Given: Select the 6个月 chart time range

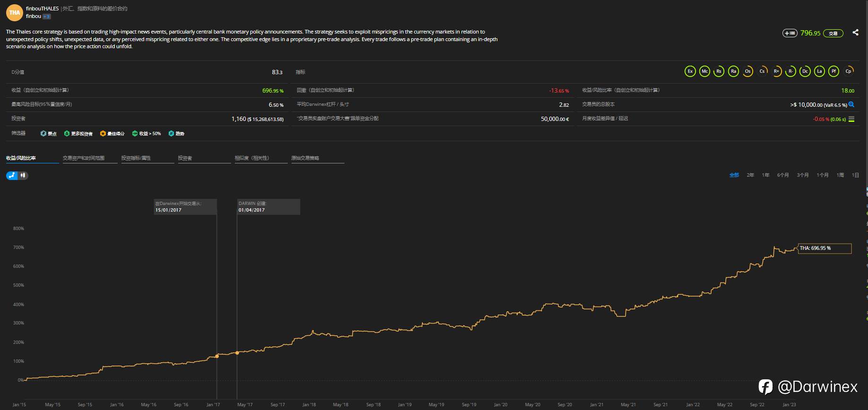Looking at the screenshot, I should pyautogui.click(x=783, y=175).
